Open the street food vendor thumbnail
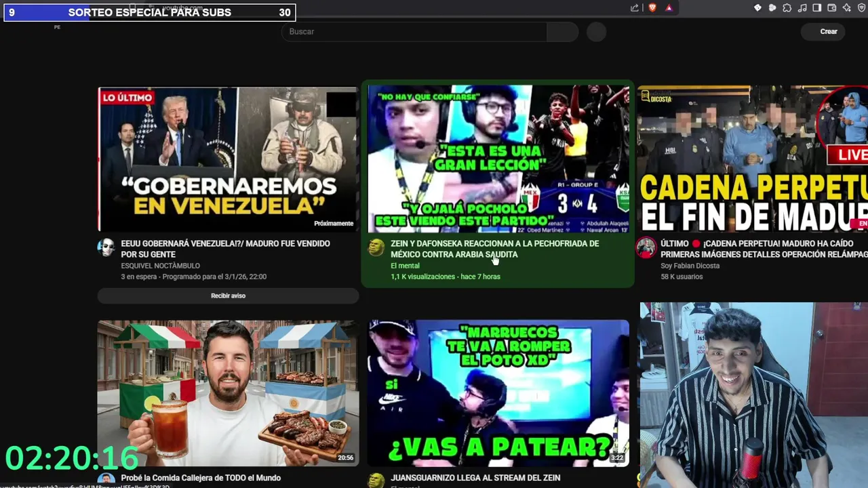The image size is (868, 488). tap(228, 393)
